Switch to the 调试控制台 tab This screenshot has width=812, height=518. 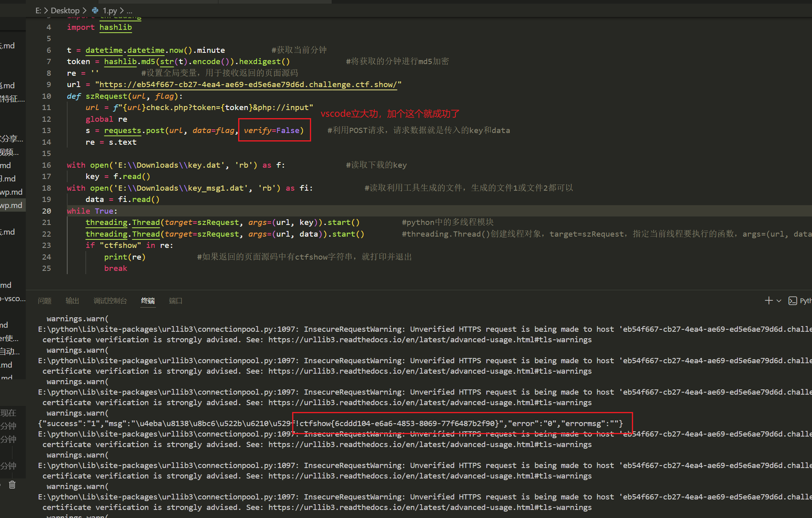[110, 301]
